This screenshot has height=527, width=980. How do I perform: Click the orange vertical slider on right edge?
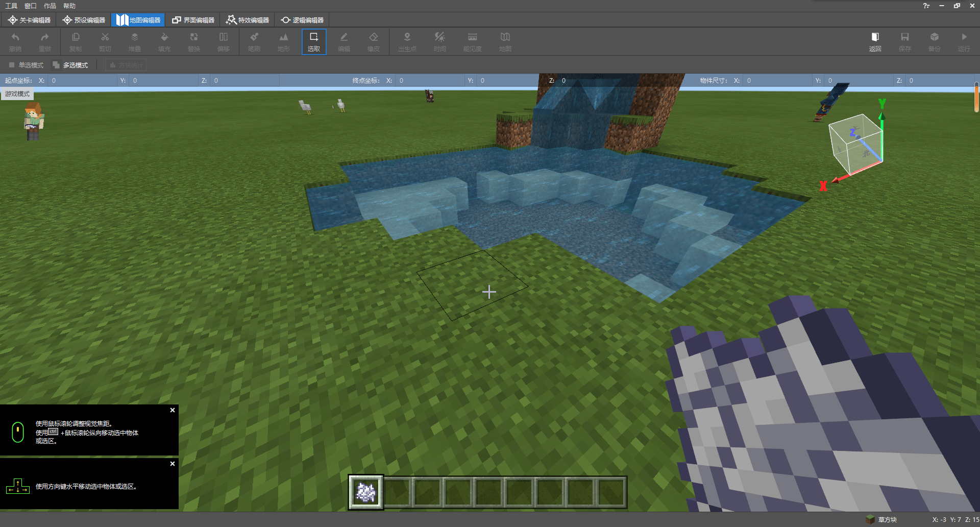click(976, 97)
